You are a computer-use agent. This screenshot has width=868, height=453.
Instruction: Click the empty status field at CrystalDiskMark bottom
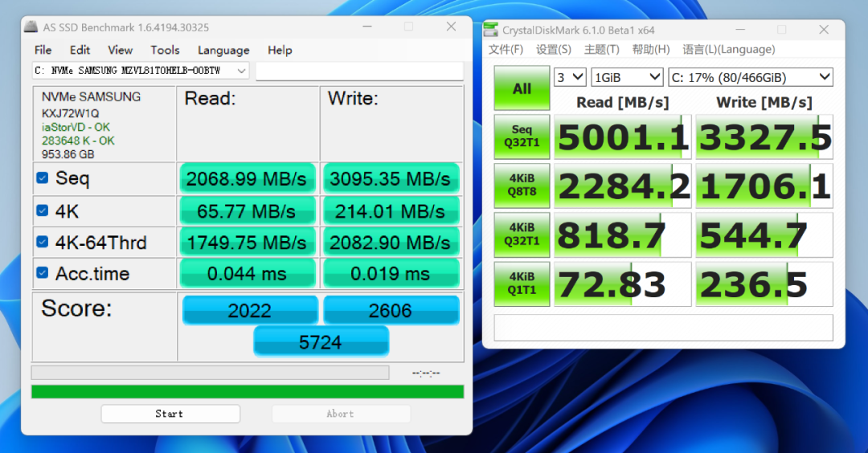[x=663, y=328]
